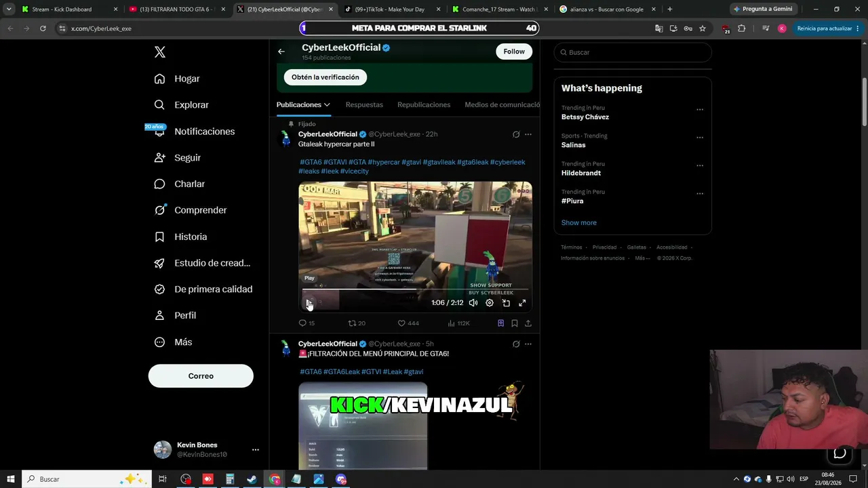This screenshot has width=868, height=488.
Task: Like the Gtaleak hypercar post
Action: pos(408,323)
